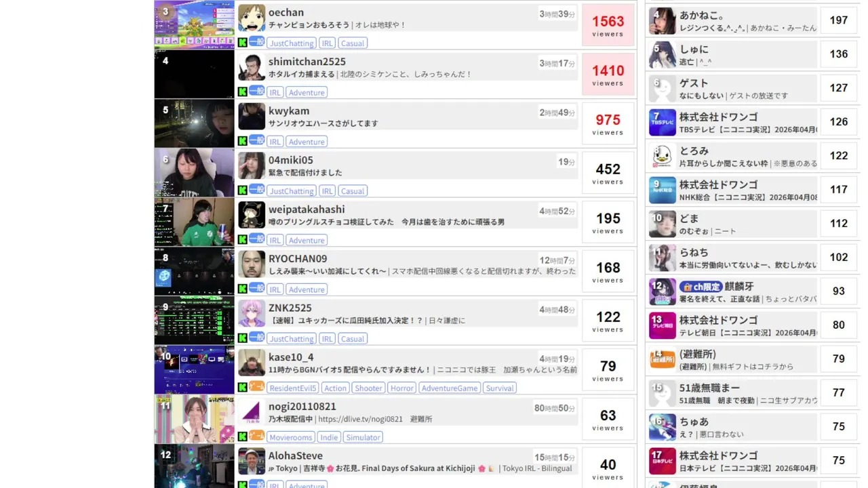The image size is (868, 488).
Task: Open しゅに avatar in the side ranking
Action: pos(663,54)
